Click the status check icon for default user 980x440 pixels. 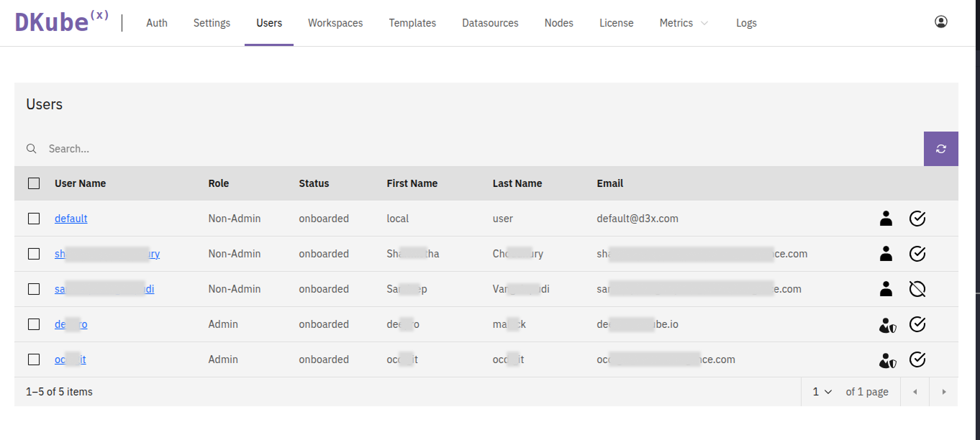917,219
